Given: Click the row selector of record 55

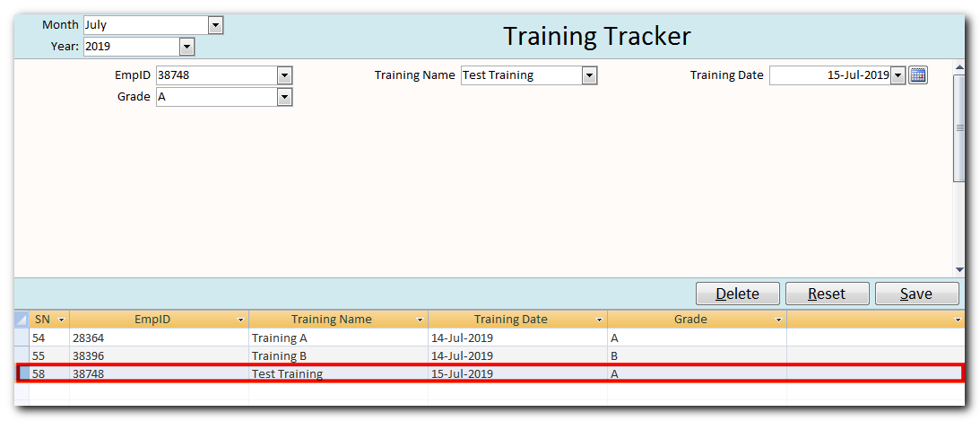Looking at the screenshot, I should [x=22, y=356].
